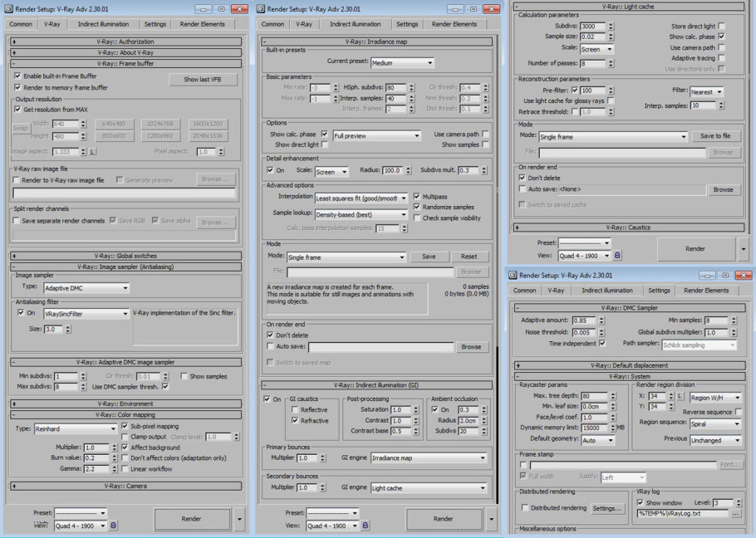Click the Light cache Subdivs field showing 3000
Screen dimensions: 756x538
592,26
